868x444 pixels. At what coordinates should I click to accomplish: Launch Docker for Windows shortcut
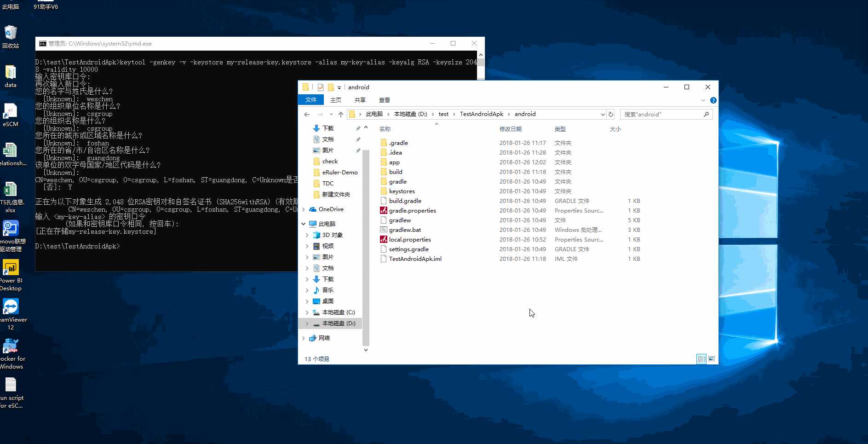(11, 354)
